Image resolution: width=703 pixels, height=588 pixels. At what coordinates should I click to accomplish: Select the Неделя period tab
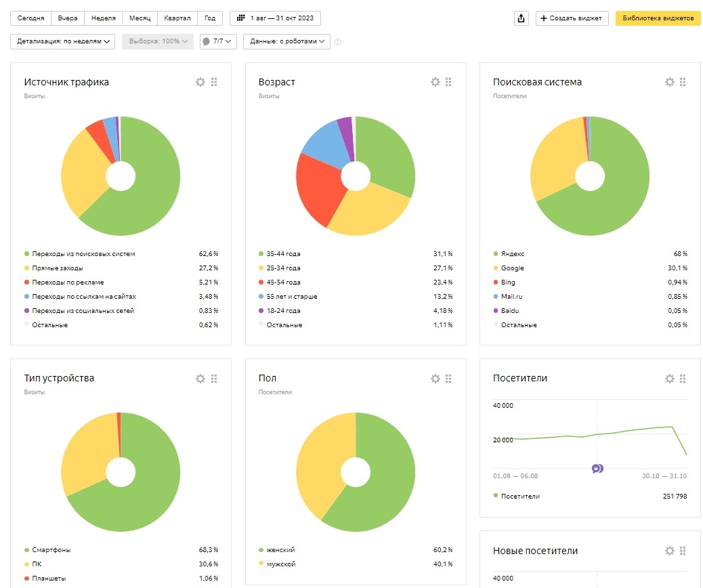click(x=104, y=18)
